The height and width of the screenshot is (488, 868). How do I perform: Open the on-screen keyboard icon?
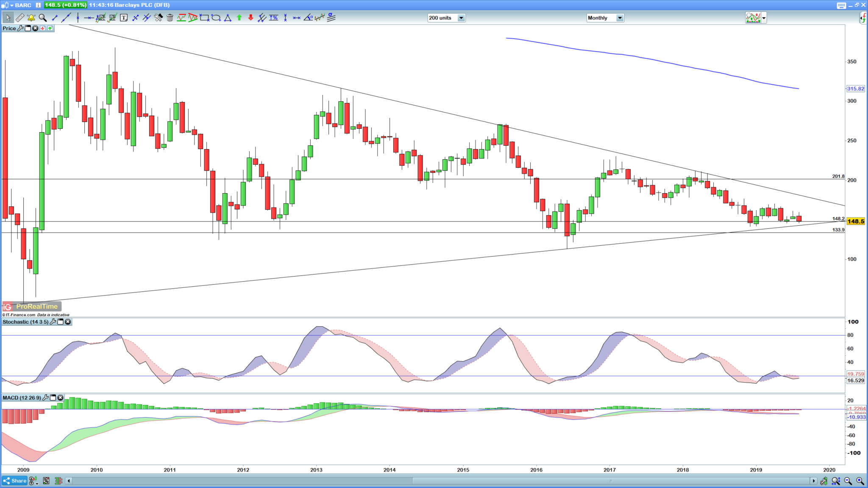pyautogui.click(x=841, y=5)
